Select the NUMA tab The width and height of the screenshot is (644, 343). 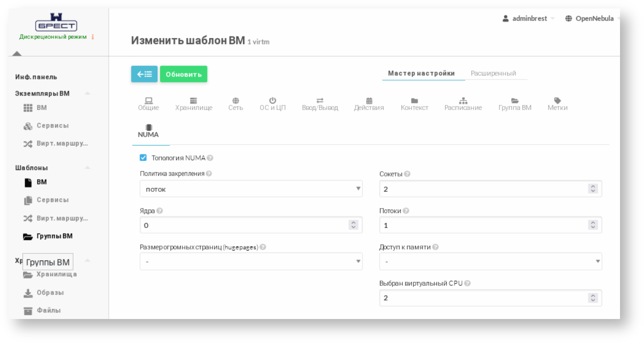[x=148, y=131]
